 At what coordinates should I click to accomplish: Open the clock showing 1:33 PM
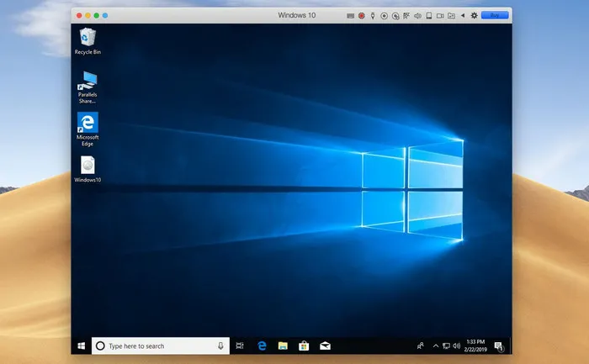coord(475,346)
